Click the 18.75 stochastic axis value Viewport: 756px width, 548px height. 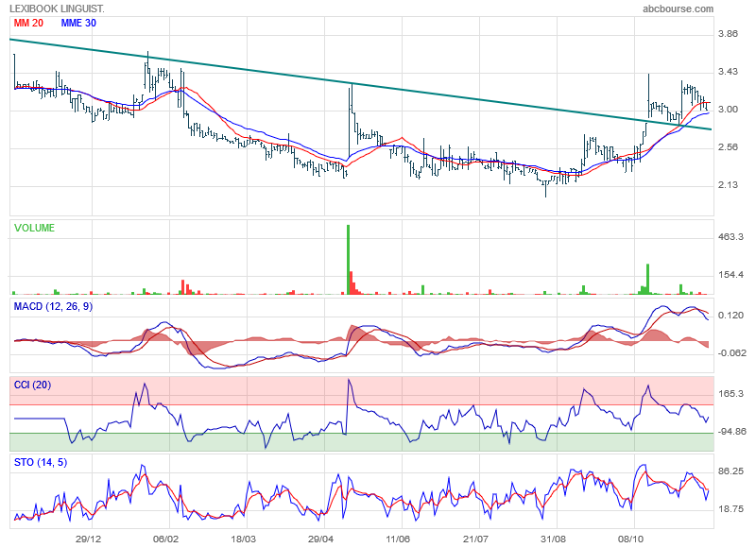tap(730, 509)
